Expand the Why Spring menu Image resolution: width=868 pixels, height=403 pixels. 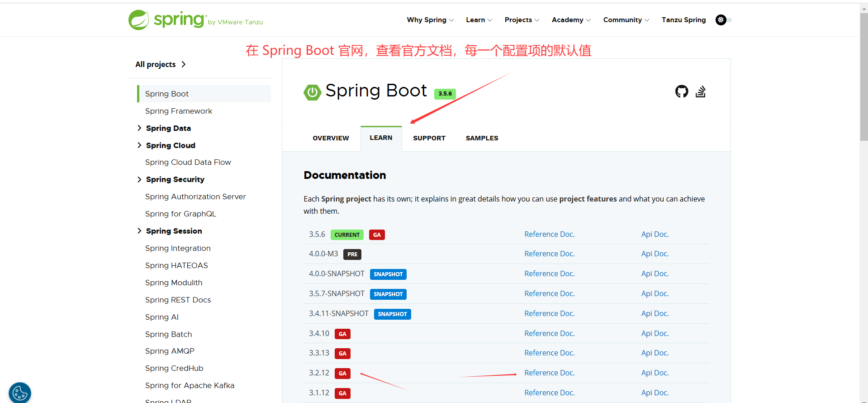click(430, 20)
